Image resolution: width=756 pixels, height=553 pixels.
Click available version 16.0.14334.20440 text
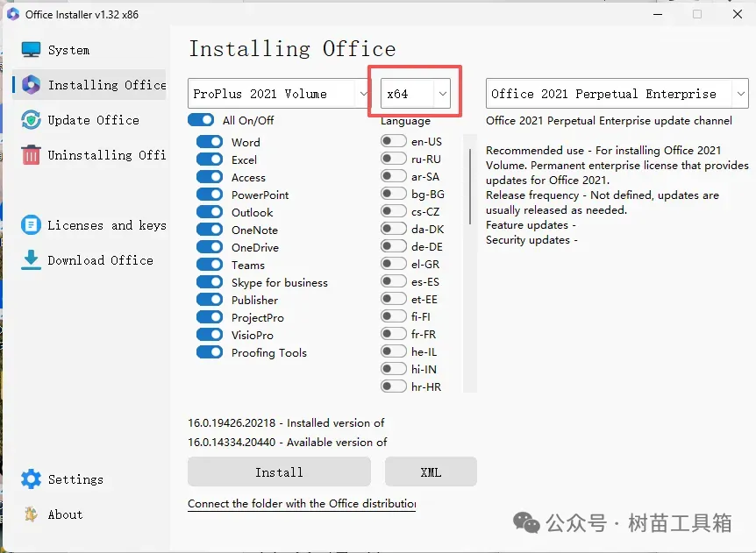[x=288, y=443]
